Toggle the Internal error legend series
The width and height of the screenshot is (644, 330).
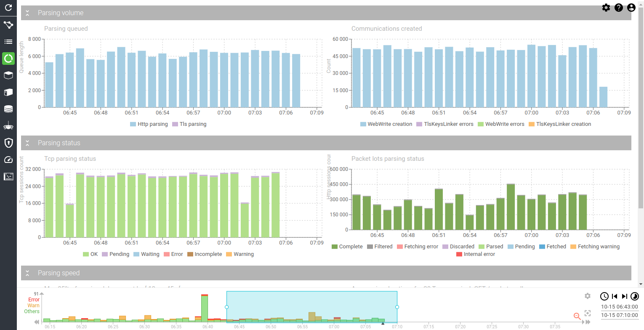pyautogui.click(x=475, y=254)
